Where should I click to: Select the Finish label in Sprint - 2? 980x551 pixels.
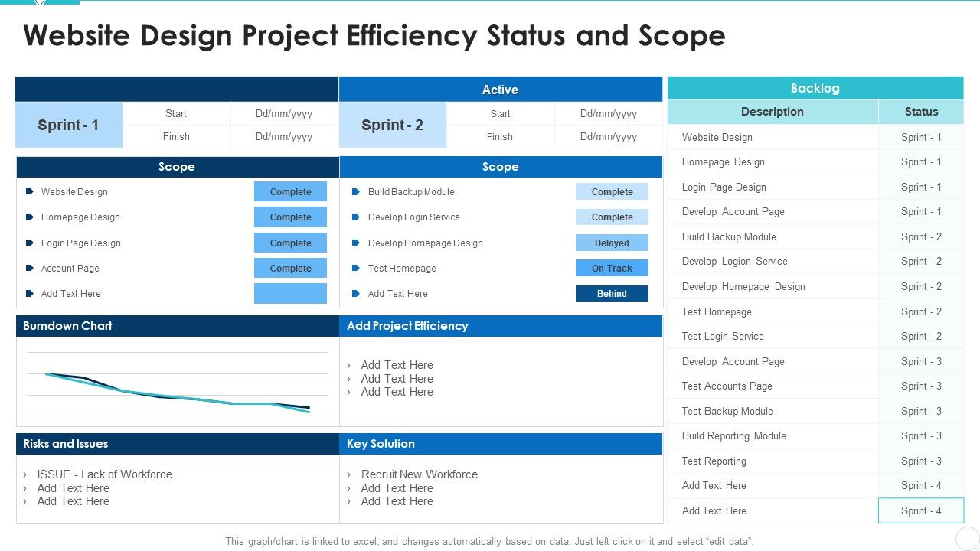coord(499,136)
